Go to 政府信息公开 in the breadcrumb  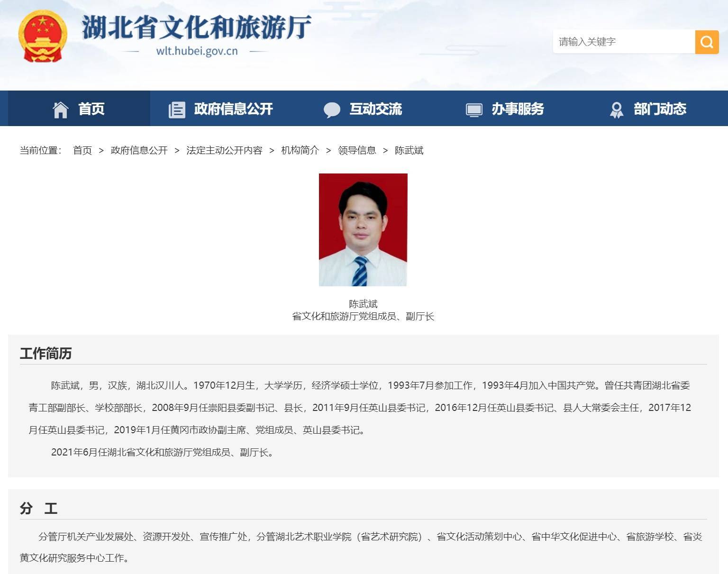[139, 150]
